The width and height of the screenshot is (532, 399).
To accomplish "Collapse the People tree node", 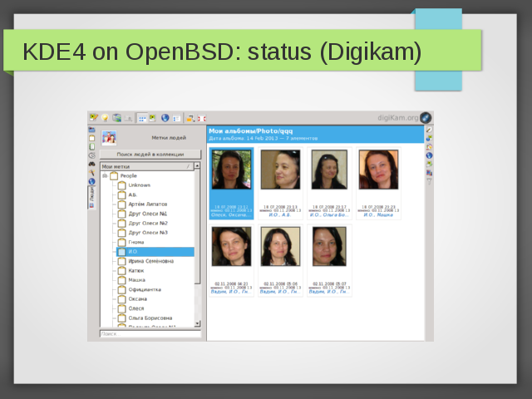I will tap(105, 175).
